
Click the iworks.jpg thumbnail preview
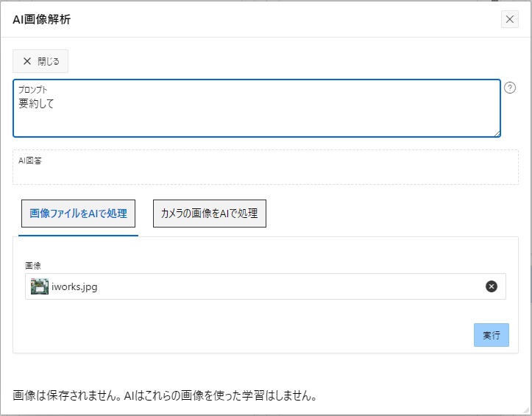40,286
